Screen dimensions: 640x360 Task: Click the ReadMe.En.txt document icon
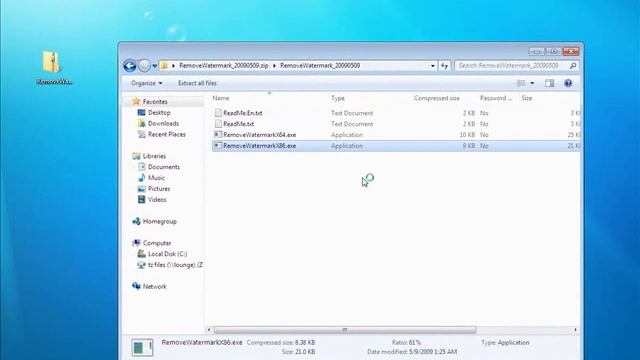pyautogui.click(x=218, y=113)
